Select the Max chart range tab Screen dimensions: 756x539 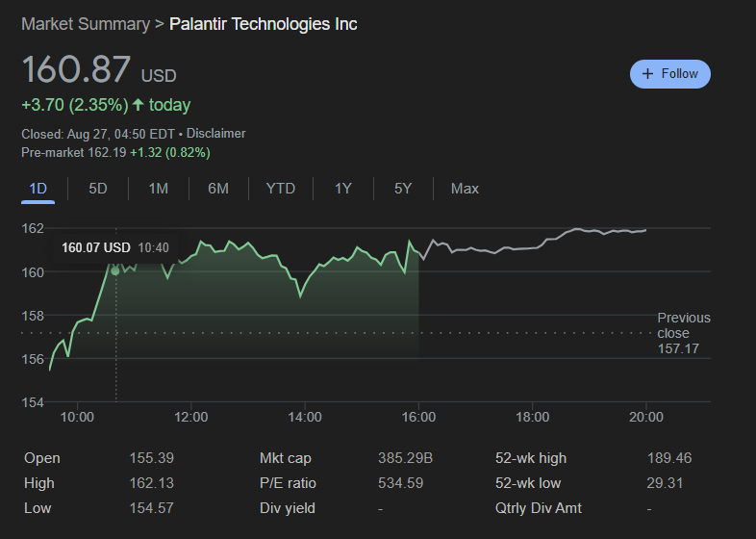(465, 189)
